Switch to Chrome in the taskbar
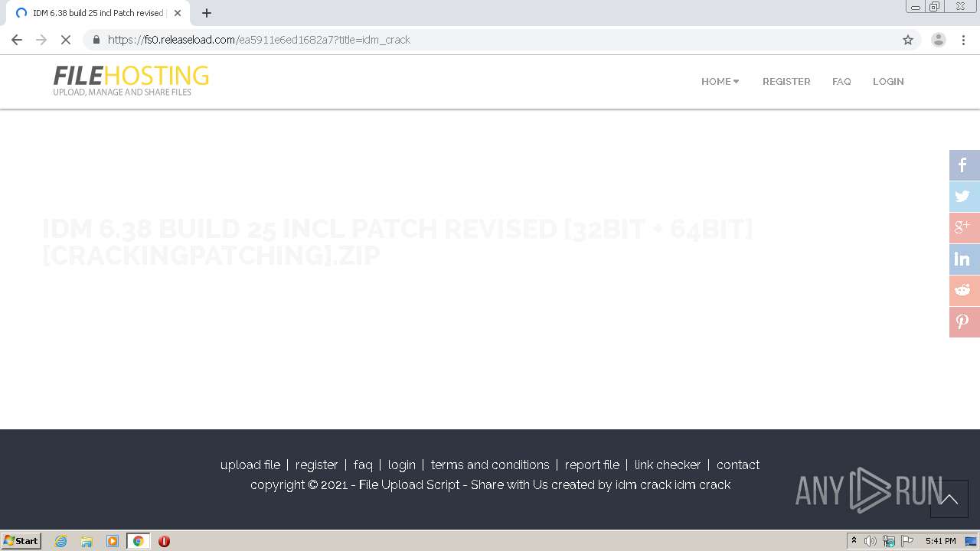This screenshot has height=551, width=980. tap(139, 541)
